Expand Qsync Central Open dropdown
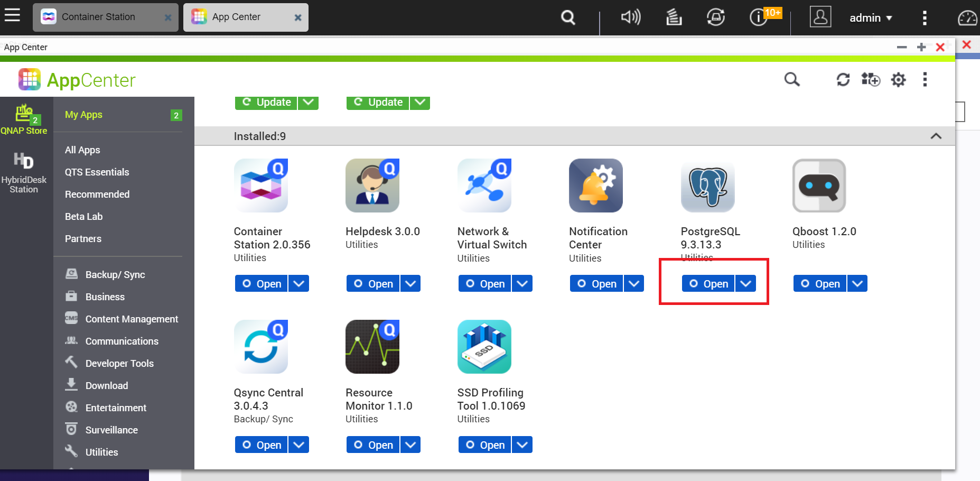This screenshot has height=481, width=980. point(299,445)
